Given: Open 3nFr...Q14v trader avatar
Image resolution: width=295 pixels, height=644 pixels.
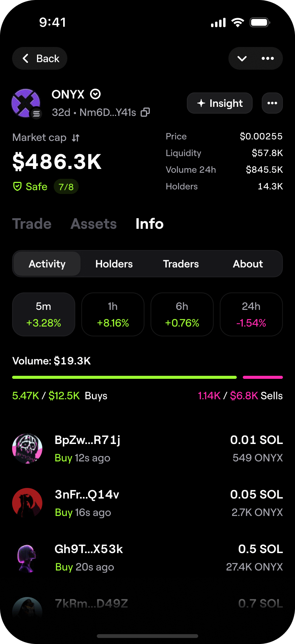Looking at the screenshot, I should point(27,503).
